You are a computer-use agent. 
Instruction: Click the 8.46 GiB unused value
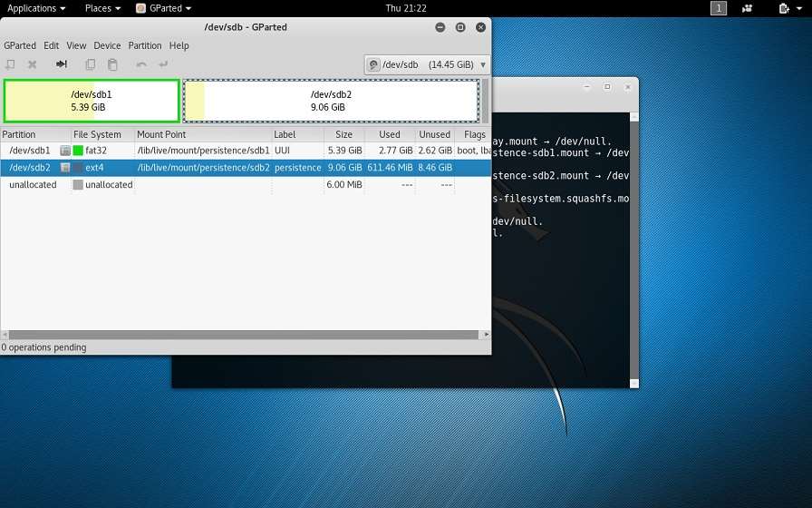coord(435,168)
